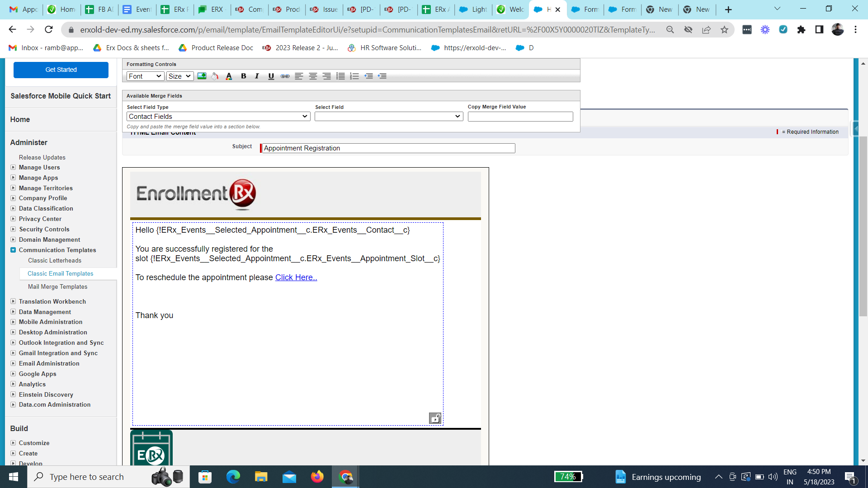Click the insert image icon
This screenshot has height=488, width=868.
coord(202,76)
